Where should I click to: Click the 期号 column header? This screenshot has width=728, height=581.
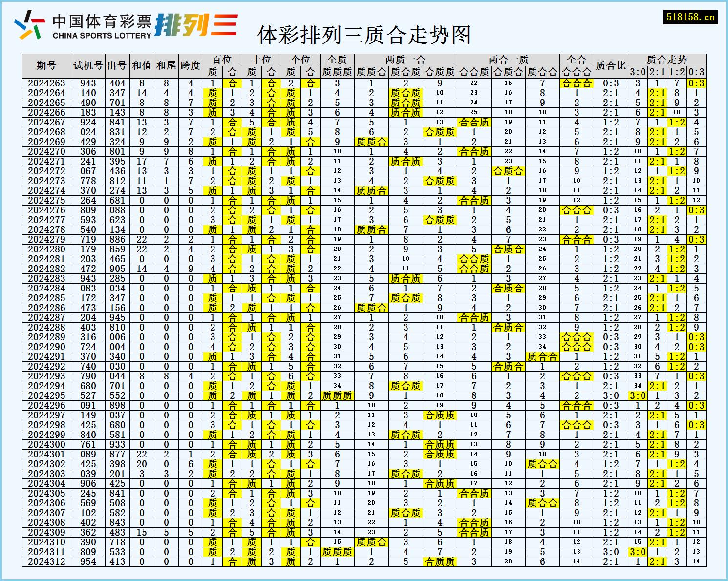[46, 65]
